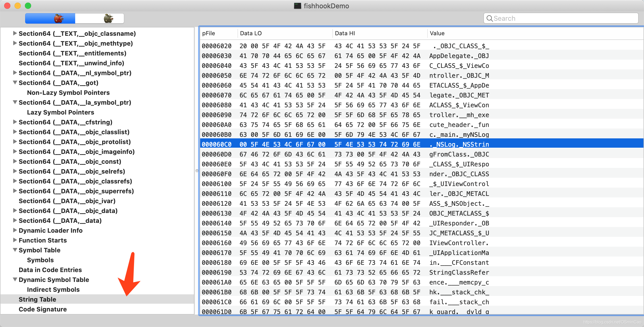Open Non-Lazy Symbol Pointers
This screenshot has width=644, height=327.
68,93
